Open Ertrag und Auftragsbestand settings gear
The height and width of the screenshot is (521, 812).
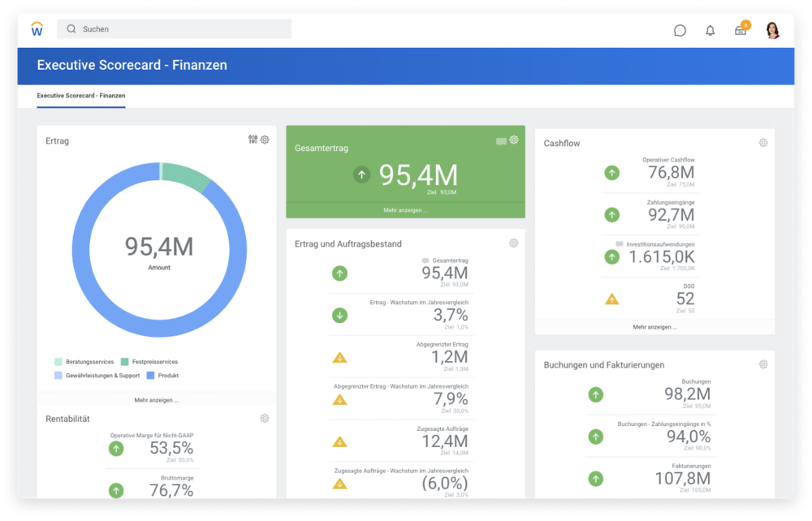pos(514,243)
